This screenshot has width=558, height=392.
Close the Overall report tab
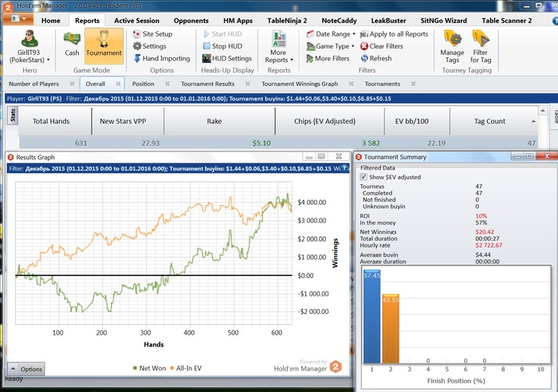pos(118,84)
